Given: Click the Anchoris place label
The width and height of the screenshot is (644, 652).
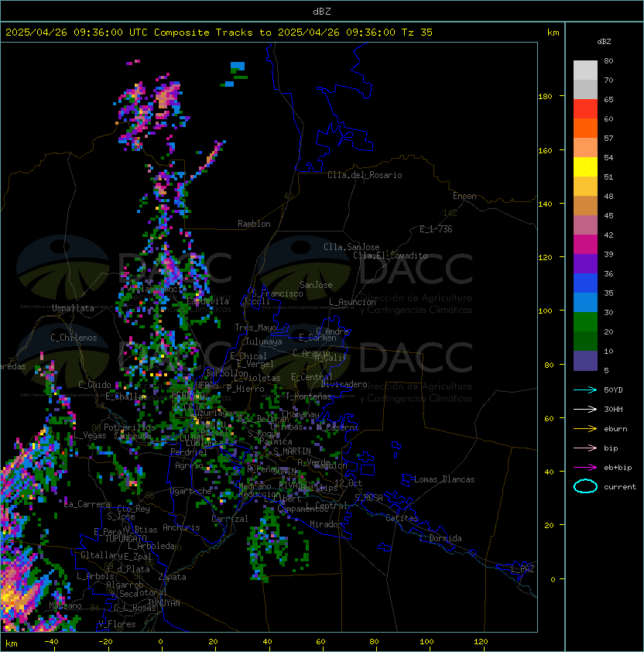Looking at the screenshot, I should coord(181,527).
